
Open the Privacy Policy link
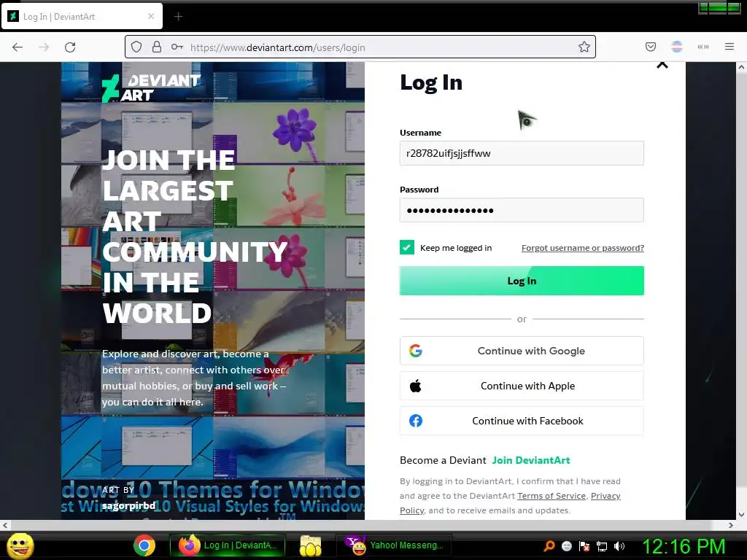click(x=605, y=496)
